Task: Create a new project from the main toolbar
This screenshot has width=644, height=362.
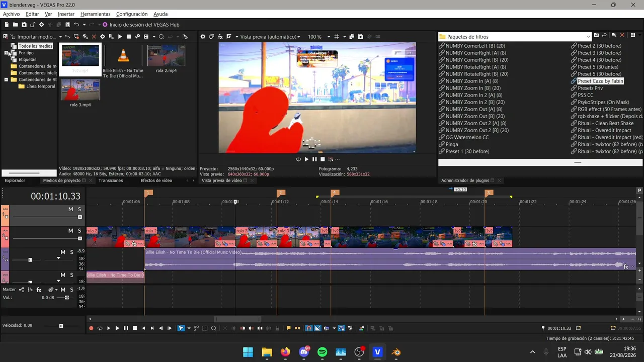Action: (7, 25)
